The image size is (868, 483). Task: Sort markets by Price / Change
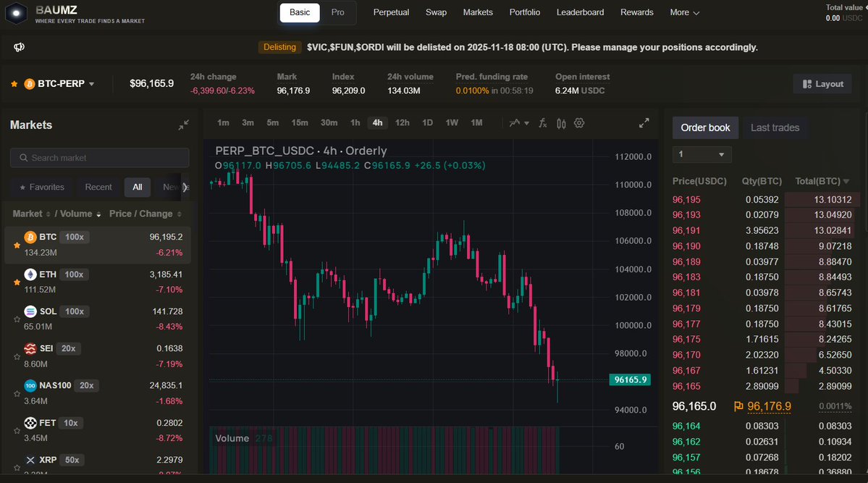pyautogui.click(x=146, y=214)
